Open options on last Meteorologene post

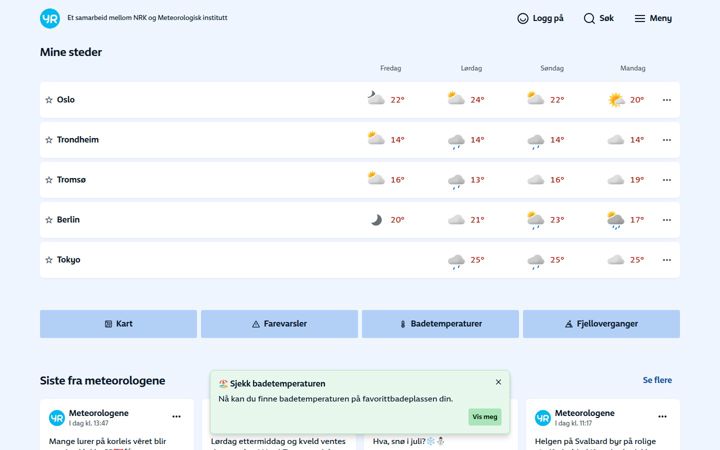(x=662, y=416)
